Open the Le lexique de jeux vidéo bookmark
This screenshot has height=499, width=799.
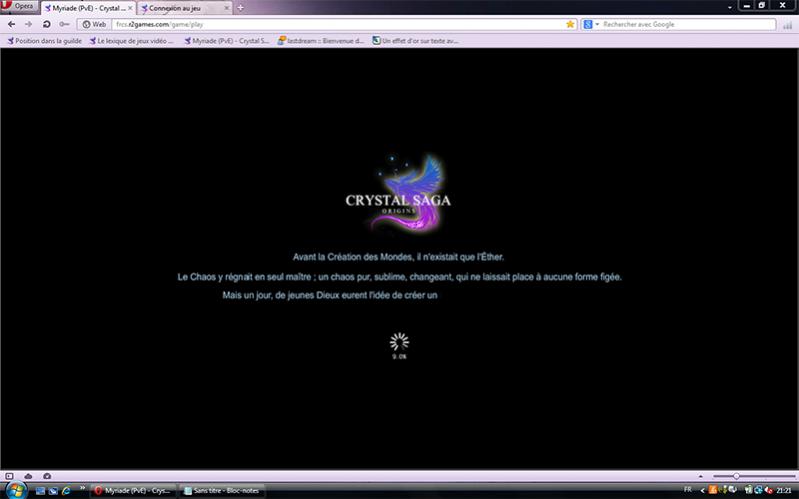tap(131, 41)
